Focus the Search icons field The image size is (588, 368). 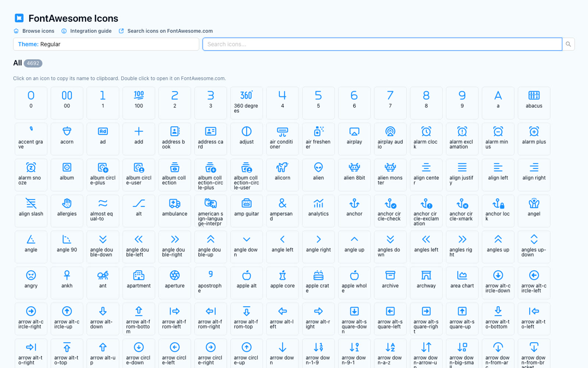[x=382, y=44]
